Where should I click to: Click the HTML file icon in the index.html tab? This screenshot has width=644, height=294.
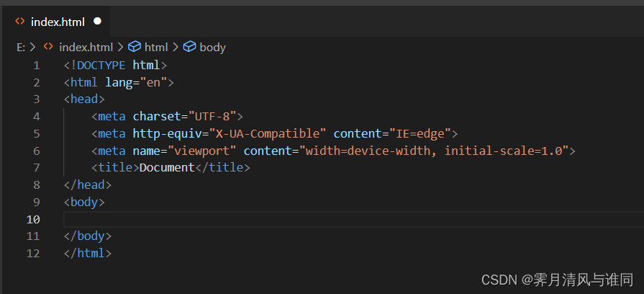20,22
